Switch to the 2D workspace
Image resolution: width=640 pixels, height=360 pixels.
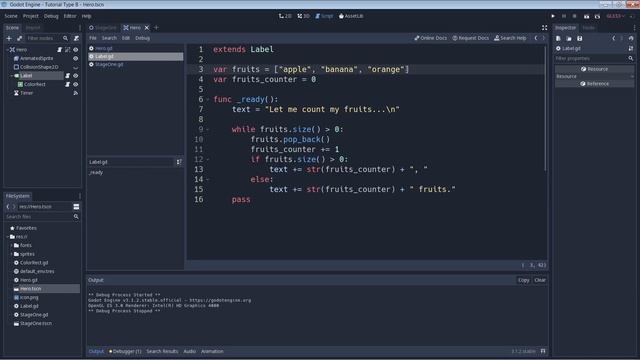click(285, 16)
